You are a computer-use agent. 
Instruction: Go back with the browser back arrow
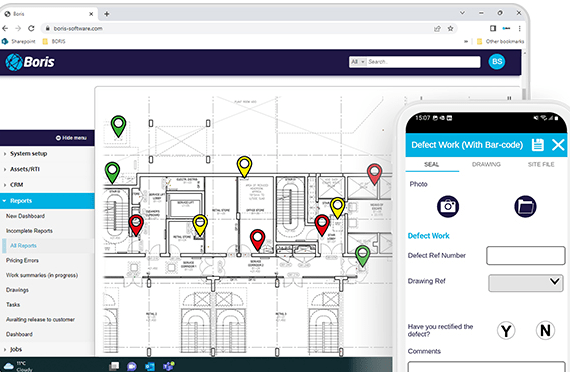pyautogui.click(x=5, y=28)
